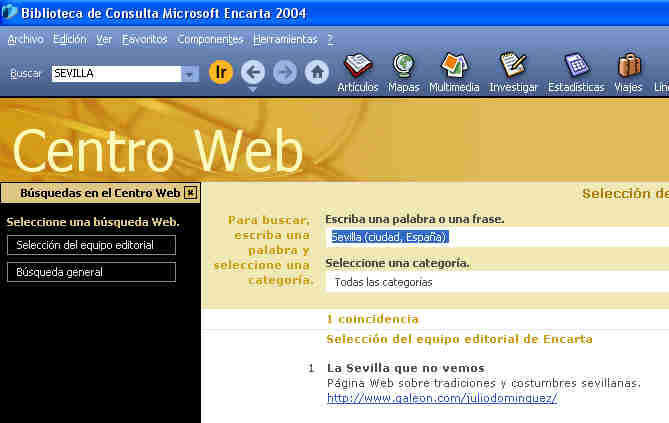Close the Búsquedas en el Centro Web panel
This screenshot has width=669, height=423.
pyautogui.click(x=191, y=193)
